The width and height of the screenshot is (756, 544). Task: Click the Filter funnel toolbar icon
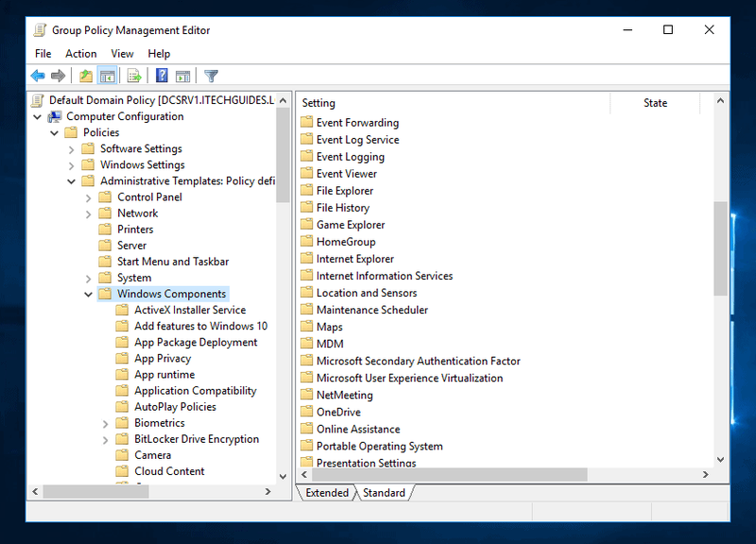(211, 76)
